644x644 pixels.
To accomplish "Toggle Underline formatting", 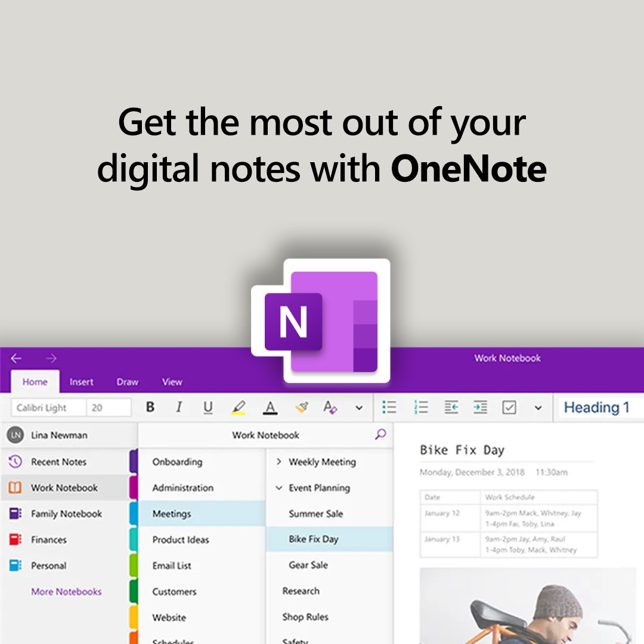I will 208,407.
